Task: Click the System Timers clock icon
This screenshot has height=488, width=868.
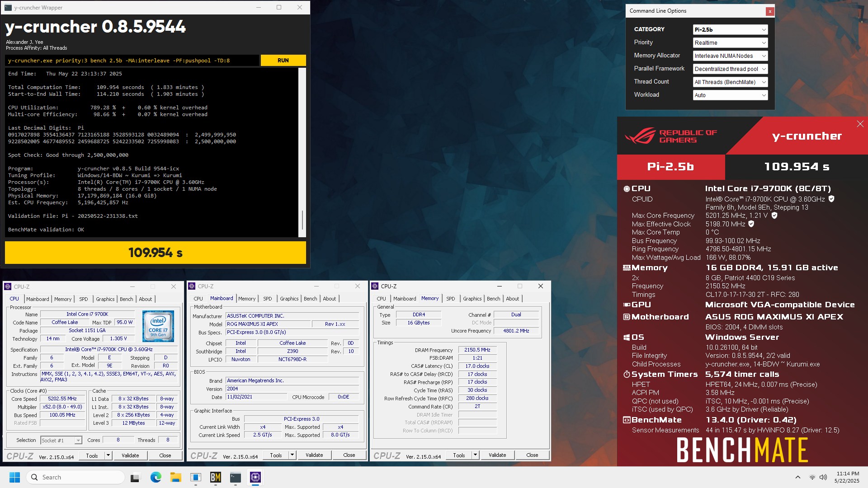Action: [627, 375]
